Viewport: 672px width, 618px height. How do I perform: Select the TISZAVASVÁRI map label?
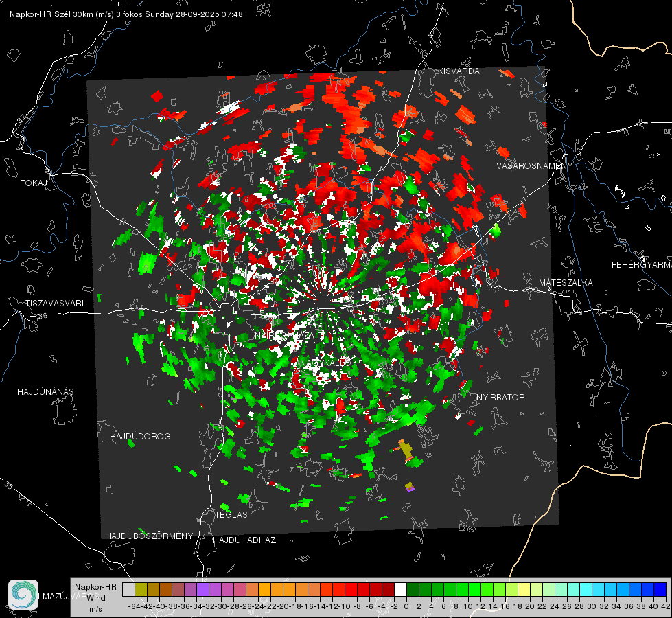point(54,304)
